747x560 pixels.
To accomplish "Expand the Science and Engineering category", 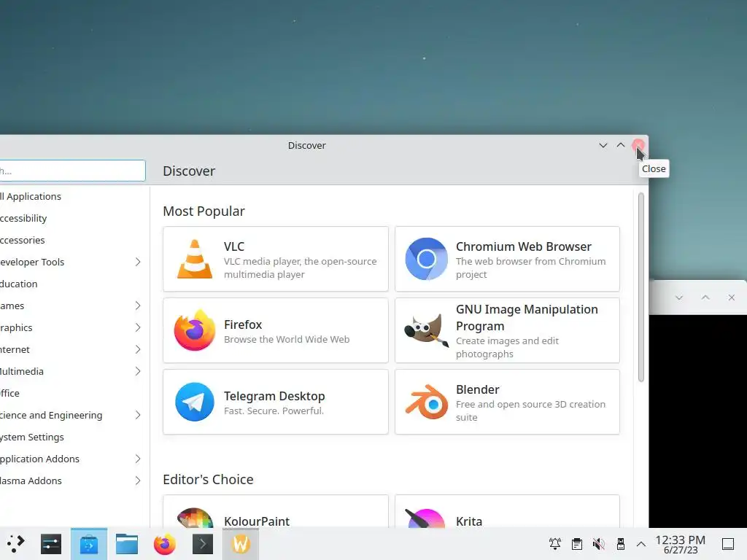I will click(138, 415).
